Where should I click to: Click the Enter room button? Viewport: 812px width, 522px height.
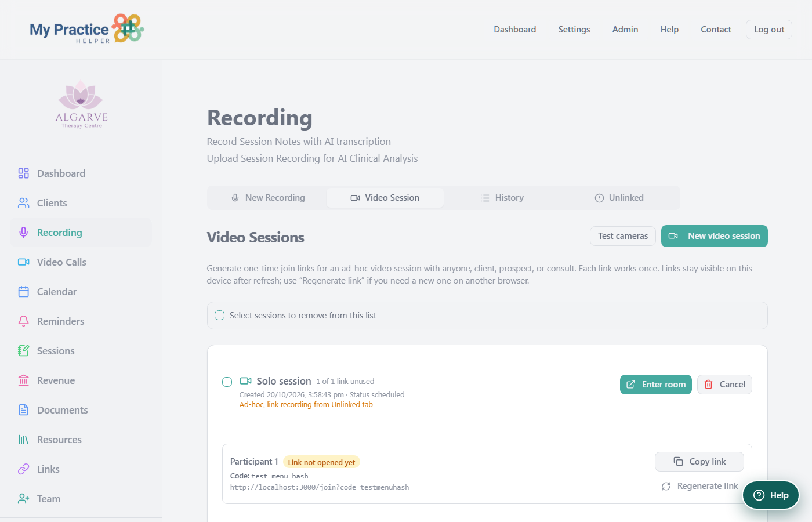pyautogui.click(x=656, y=385)
